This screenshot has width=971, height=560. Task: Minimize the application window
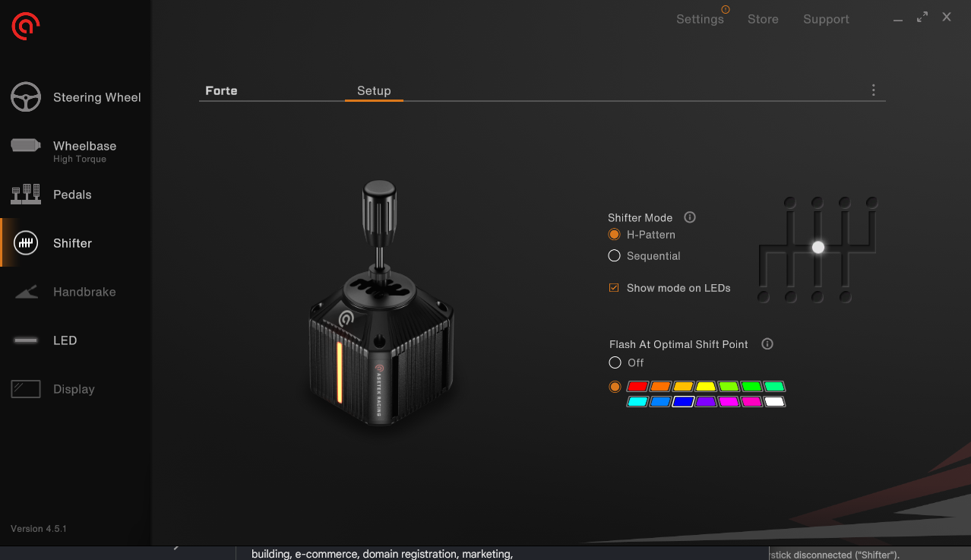coord(898,21)
